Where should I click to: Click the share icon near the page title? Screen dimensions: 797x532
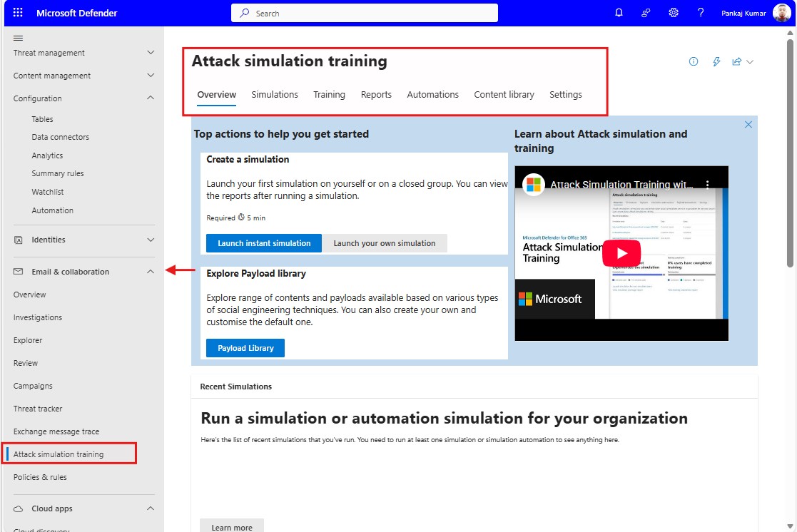735,62
